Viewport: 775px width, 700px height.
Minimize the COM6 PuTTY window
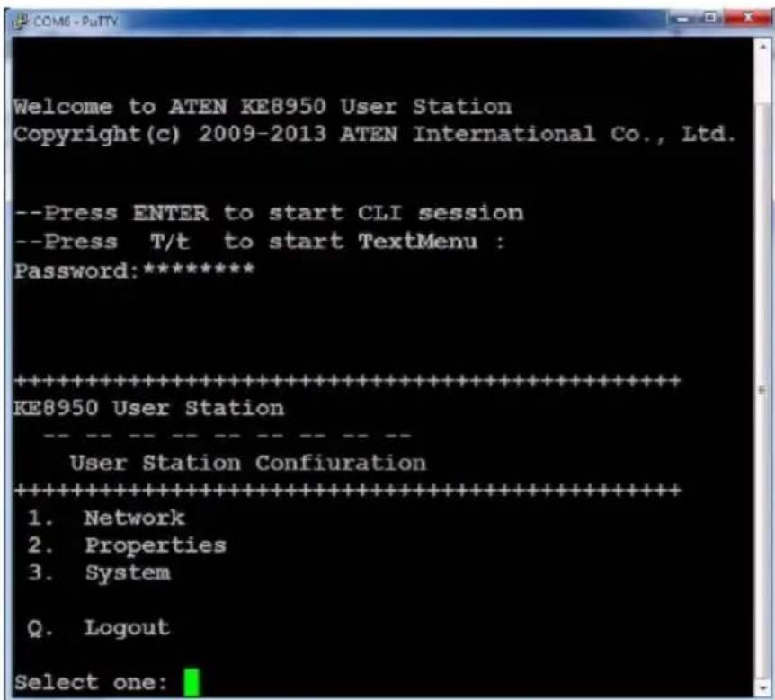(683, 19)
